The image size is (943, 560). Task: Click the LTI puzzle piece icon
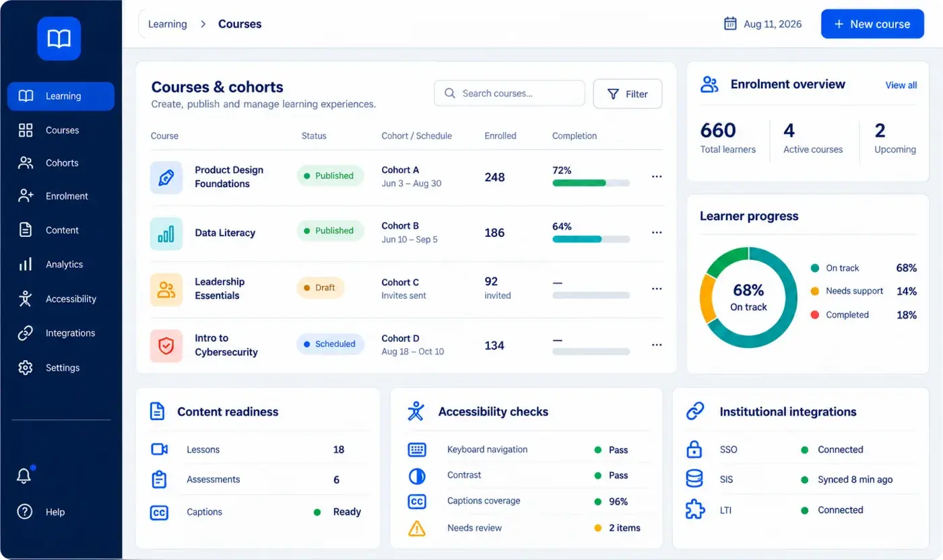click(x=694, y=510)
